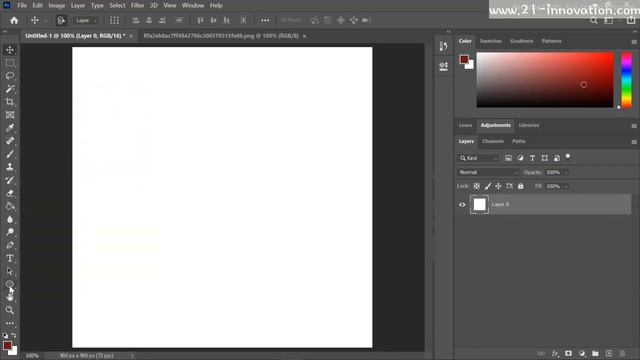Viewport: 640px width, 360px height.
Task: Select the Eraser tool
Action: (x=10, y=193)
